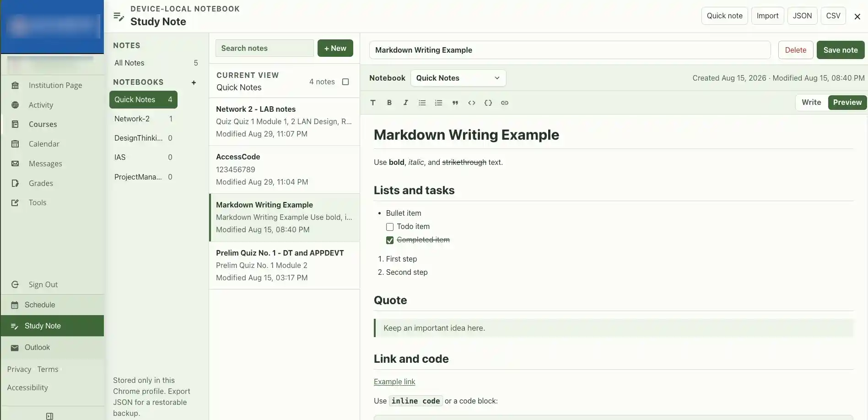Click the Activity globe icon
This screenshot has height=420, width=868.
tap(15, 105)
